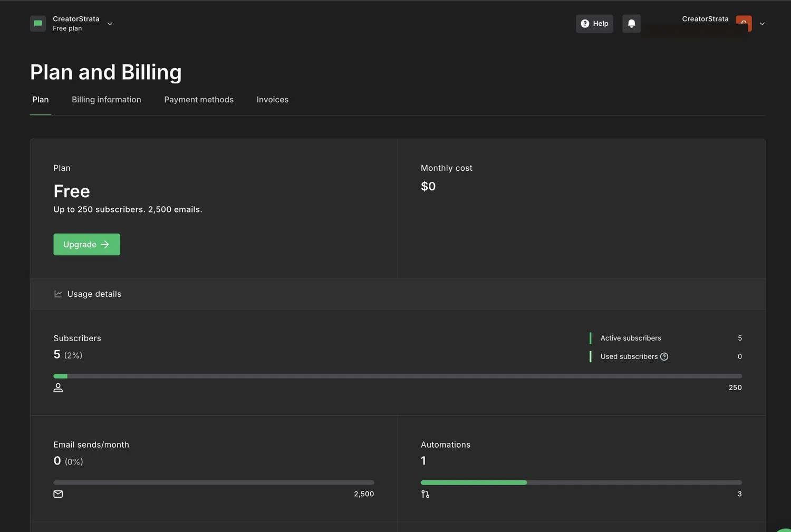Click the Automations label
The image size is (791, 532).
point(446,444)
